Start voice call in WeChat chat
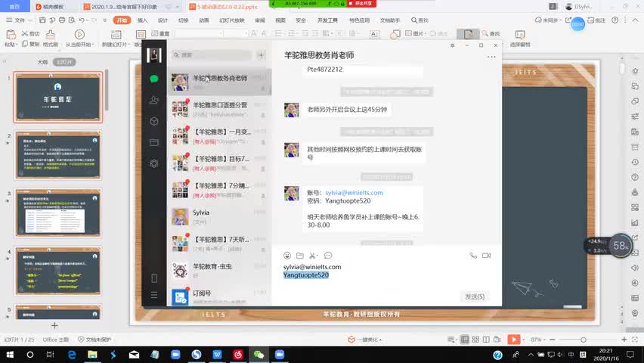Screen dimensions: 644x363 point(473,256)
